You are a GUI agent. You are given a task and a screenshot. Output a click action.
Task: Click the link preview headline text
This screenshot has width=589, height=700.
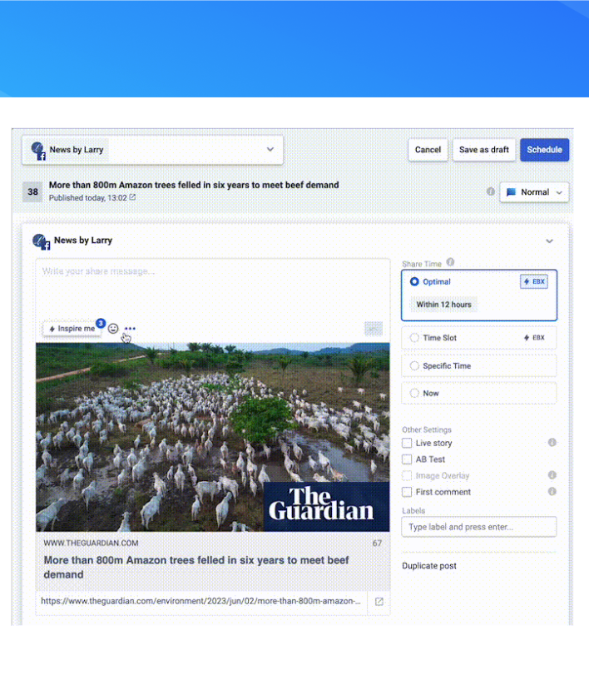[196, 567]
